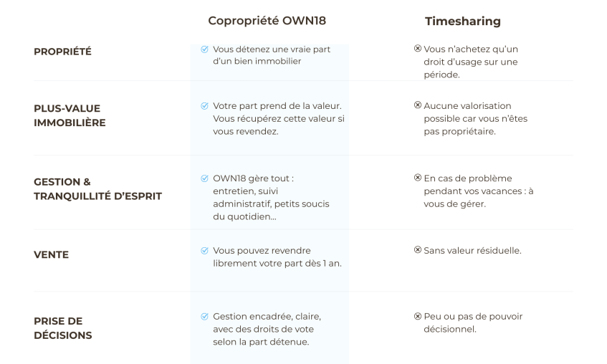Click the 'GESTION & TRANQUILLITÉ D'ESPRIT' row label
Viewport: 607px width, 364px height.
point(97,189)
